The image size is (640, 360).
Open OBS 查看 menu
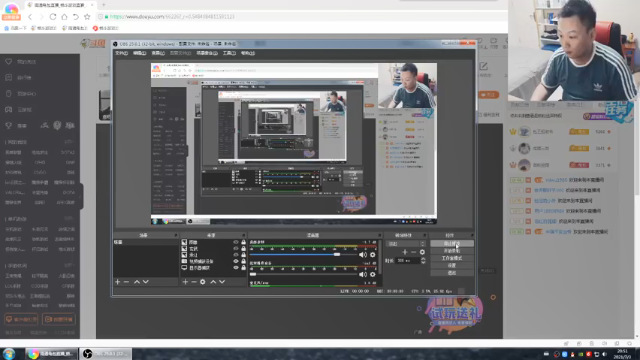coord(158,53)
